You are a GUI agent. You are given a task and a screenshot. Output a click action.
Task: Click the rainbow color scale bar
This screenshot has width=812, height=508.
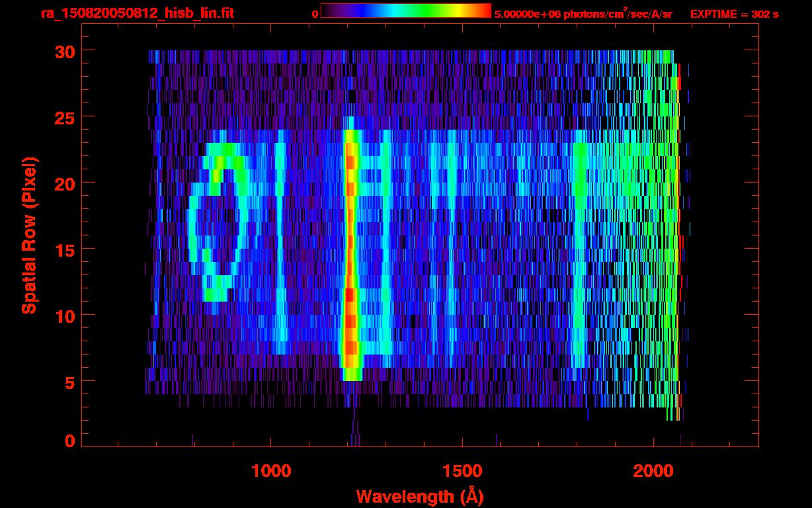click(x=406, y=11)
